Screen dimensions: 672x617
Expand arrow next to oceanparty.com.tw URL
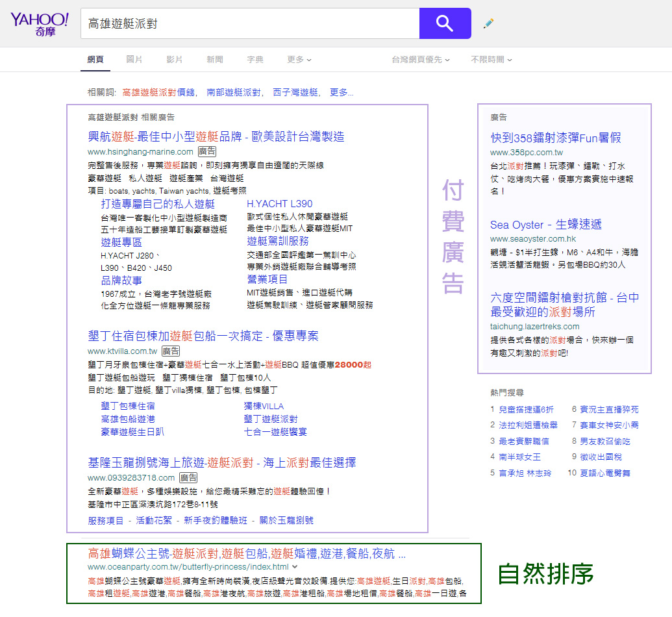click(x=295, y=567)
